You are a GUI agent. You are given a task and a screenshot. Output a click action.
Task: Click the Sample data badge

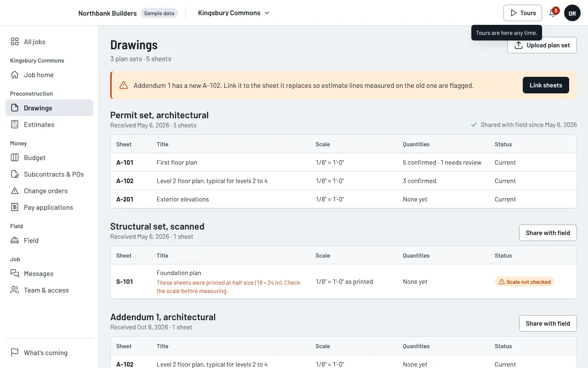point(159,13)
